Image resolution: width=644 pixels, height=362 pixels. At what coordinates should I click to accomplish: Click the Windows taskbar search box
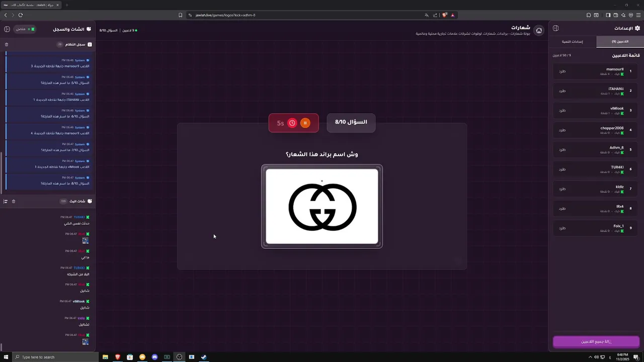[55, 357]
